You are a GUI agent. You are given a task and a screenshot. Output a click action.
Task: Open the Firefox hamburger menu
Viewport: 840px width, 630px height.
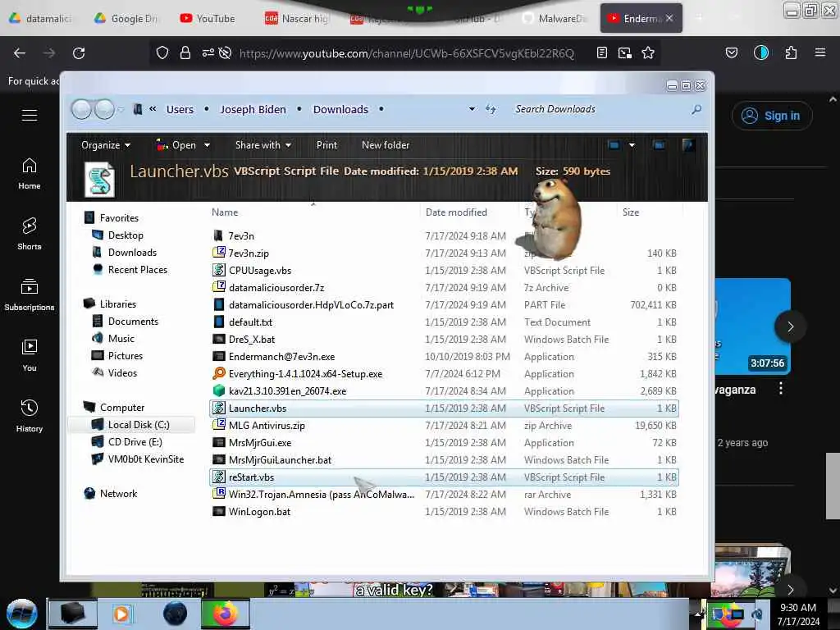coord(820,52)
